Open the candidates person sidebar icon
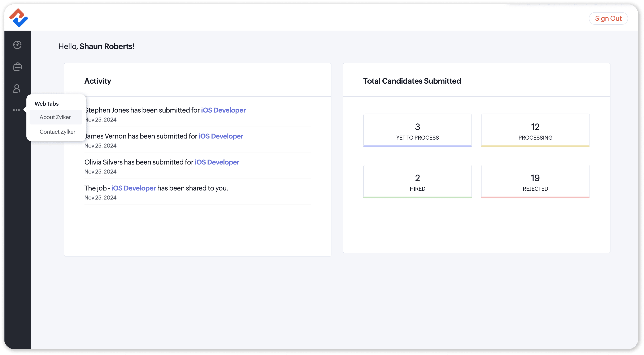Screen dimensions: 644x355 17,88
